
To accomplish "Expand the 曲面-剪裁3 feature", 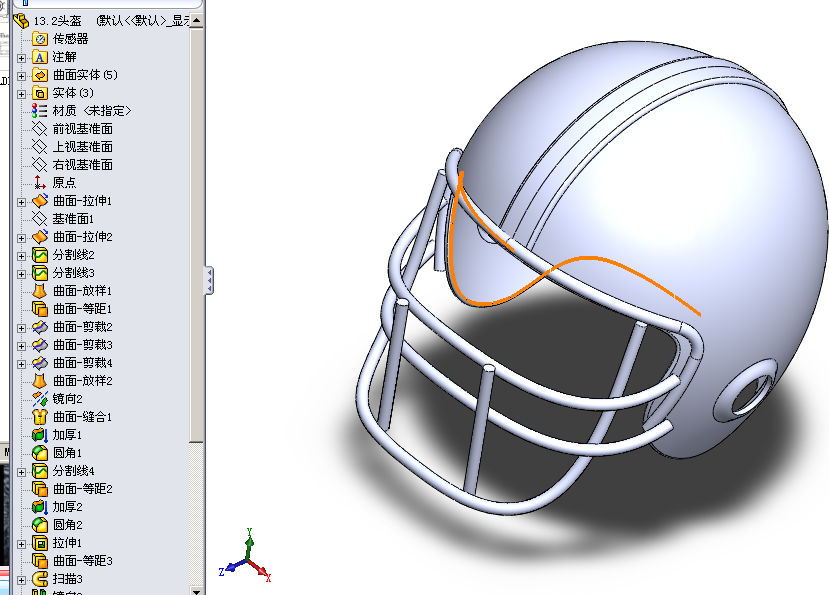I will pyautogui.click(x=22, y=346).
